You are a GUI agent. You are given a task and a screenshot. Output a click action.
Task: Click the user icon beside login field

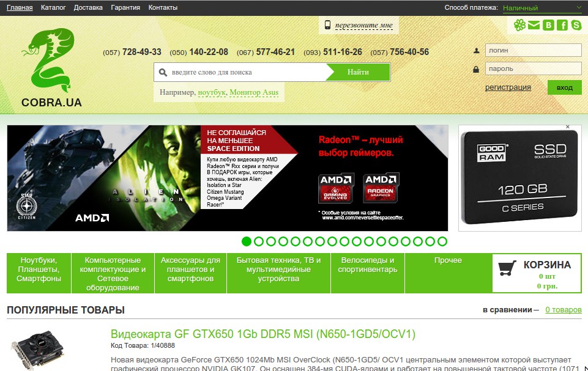click(476, 50)
